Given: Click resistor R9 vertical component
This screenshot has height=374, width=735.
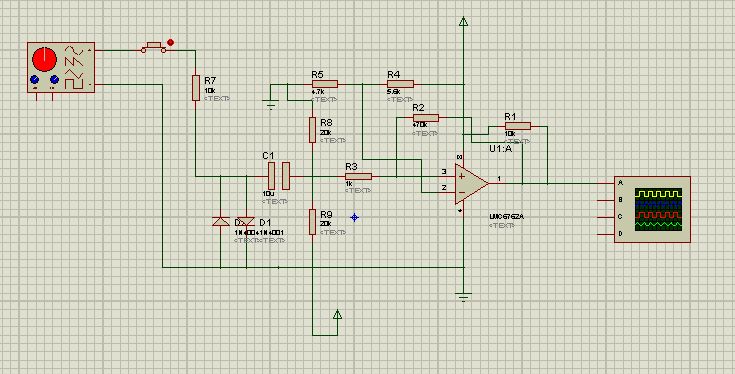Looking at the screenshot, I should [312, 222].
